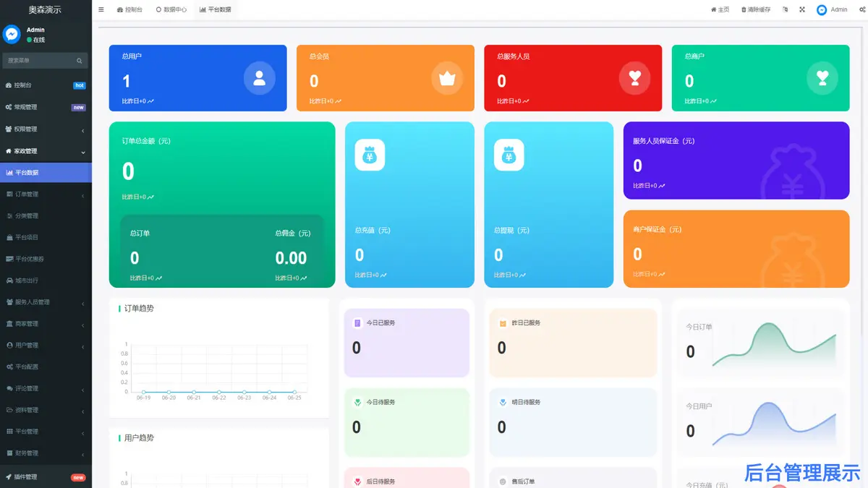This screenshot has width=868, height=488.
Task: Click the fullscreen icon in the top bar
Action: [802, 10]
